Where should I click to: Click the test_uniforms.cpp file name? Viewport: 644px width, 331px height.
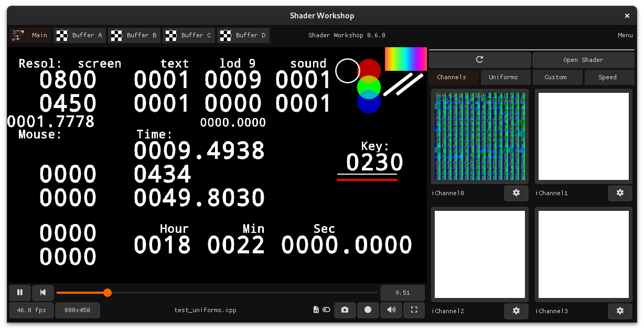pos(206,310)
